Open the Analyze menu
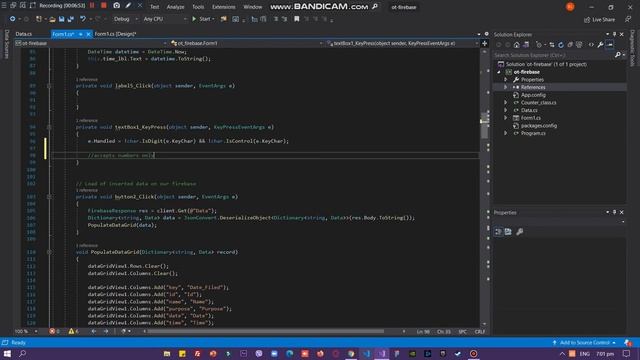640x360 pixels. [x=176, y=7]
